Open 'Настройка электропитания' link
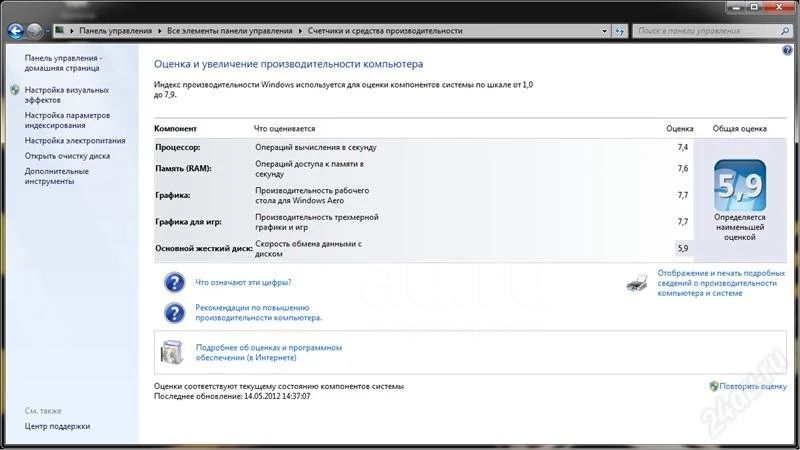The height and width of the screenshot is (450, 800). pos(74,140)
